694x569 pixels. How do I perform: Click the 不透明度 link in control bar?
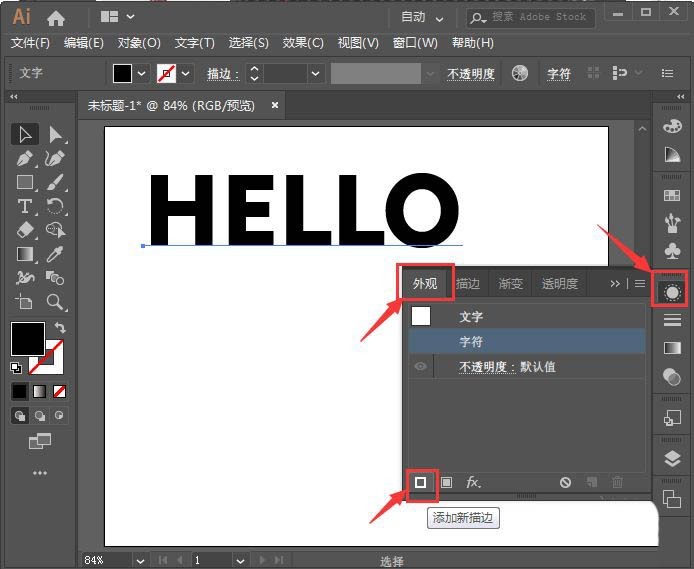pyautogui.click(x=471, y=74)
